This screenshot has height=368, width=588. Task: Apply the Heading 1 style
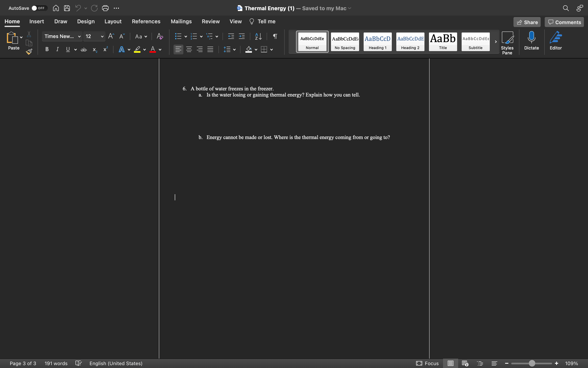coord(377,42)
